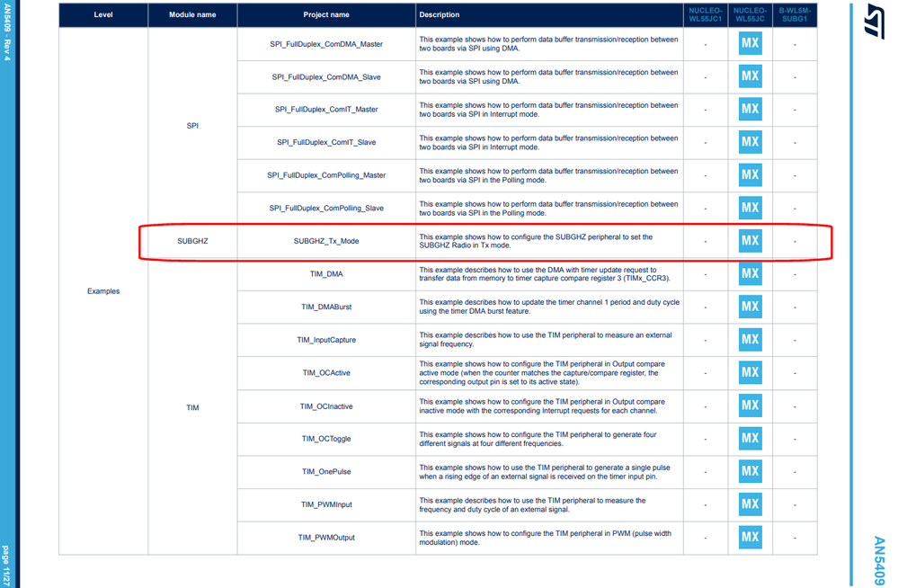Select project name SPI_FullDuplex_ComIT_Slave

[x=326, y=142]
